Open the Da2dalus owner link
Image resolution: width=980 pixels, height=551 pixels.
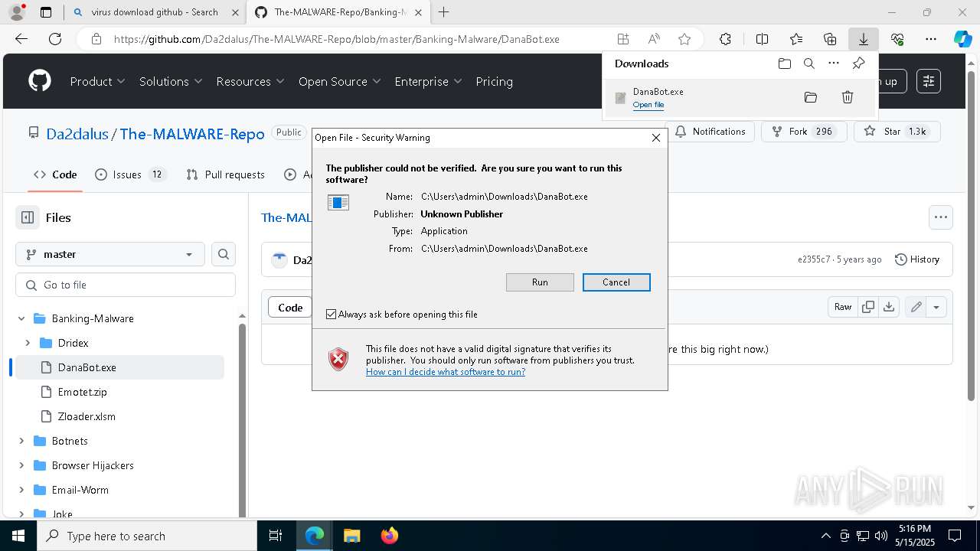point(77,134)
